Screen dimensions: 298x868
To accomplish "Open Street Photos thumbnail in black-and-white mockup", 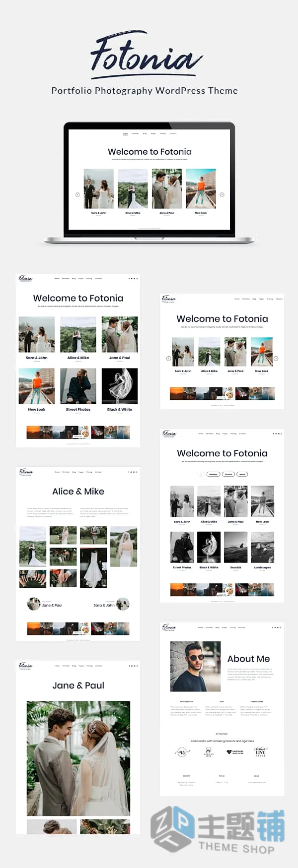I will click(182, 548).
